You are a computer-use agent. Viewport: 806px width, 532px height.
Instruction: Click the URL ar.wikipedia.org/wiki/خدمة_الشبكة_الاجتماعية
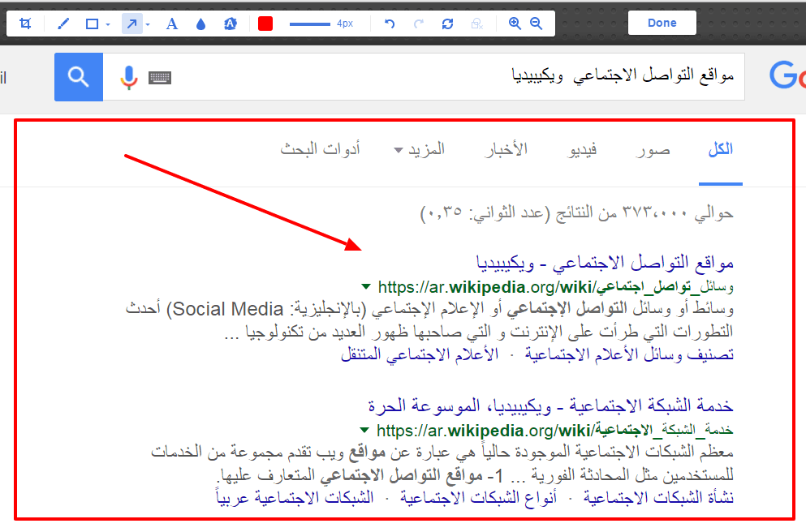click(554, 431)
